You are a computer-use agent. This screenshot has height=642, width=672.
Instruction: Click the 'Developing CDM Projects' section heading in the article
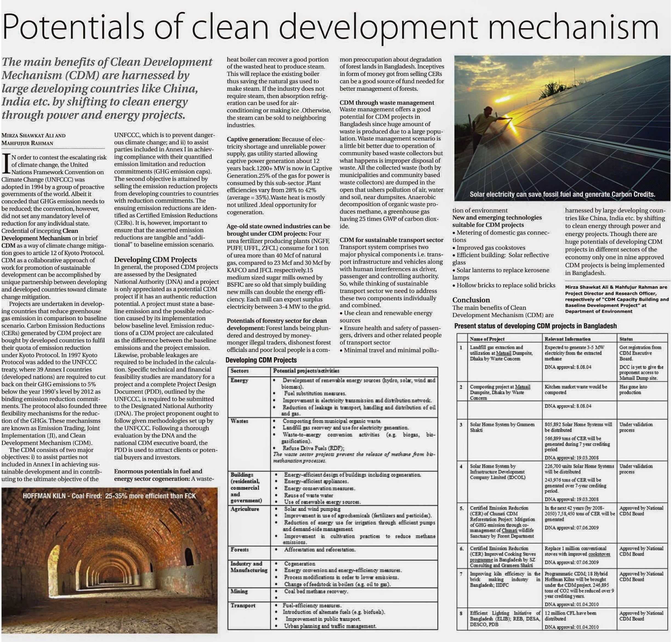click(x=155, y=260)
